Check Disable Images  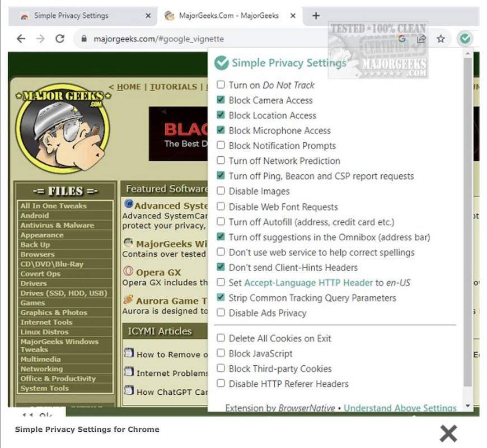click(x=221, y=191)
